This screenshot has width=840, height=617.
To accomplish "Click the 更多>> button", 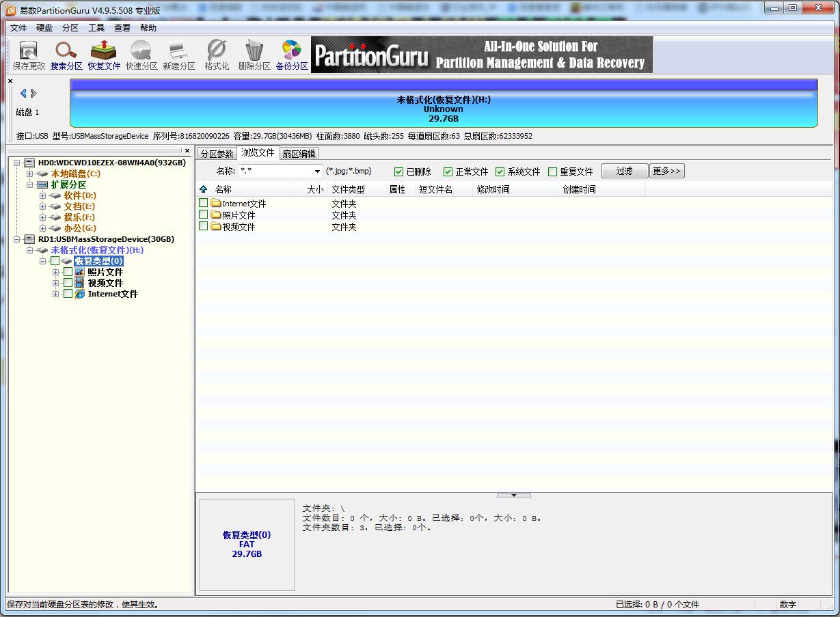I will pyautogui.click(x=666, y=171).
